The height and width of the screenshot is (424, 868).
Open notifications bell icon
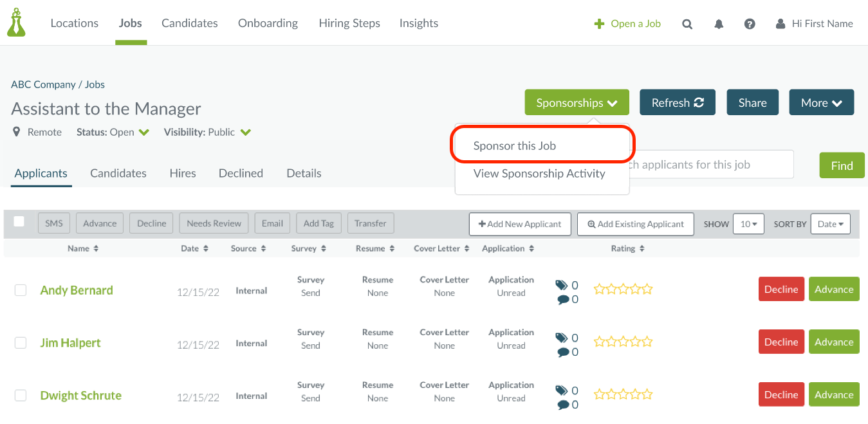pyautogui.click(x=719, y=24)
